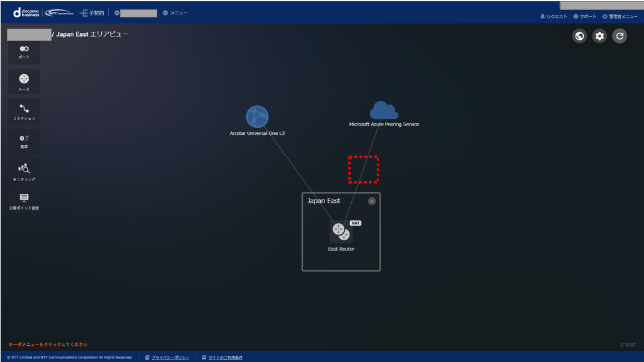Open the モニタリング (Monitoring) sidebar menu
Image resolution: width=644 pixels, height=362 pixels.
[24, 171]
